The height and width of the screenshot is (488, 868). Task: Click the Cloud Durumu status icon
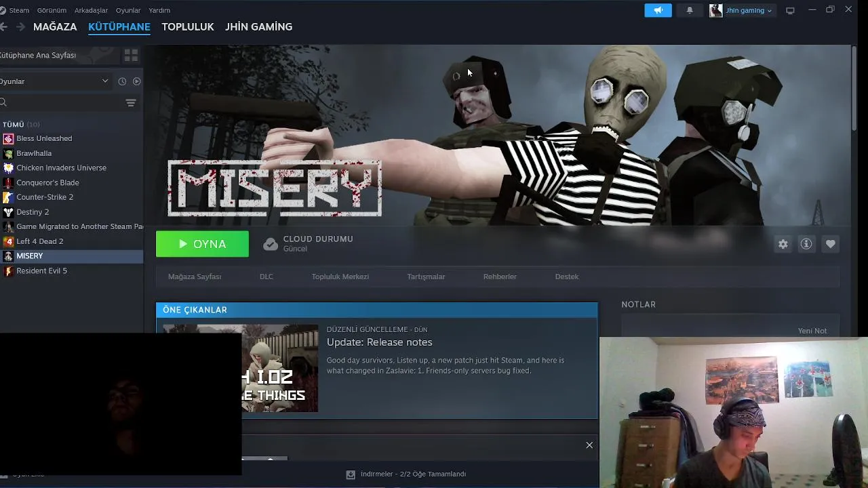[x=271, y=244]
